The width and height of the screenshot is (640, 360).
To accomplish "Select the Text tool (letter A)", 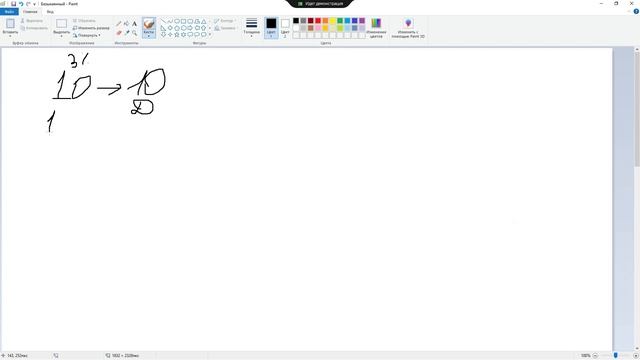I will click(x=134, y=24).
